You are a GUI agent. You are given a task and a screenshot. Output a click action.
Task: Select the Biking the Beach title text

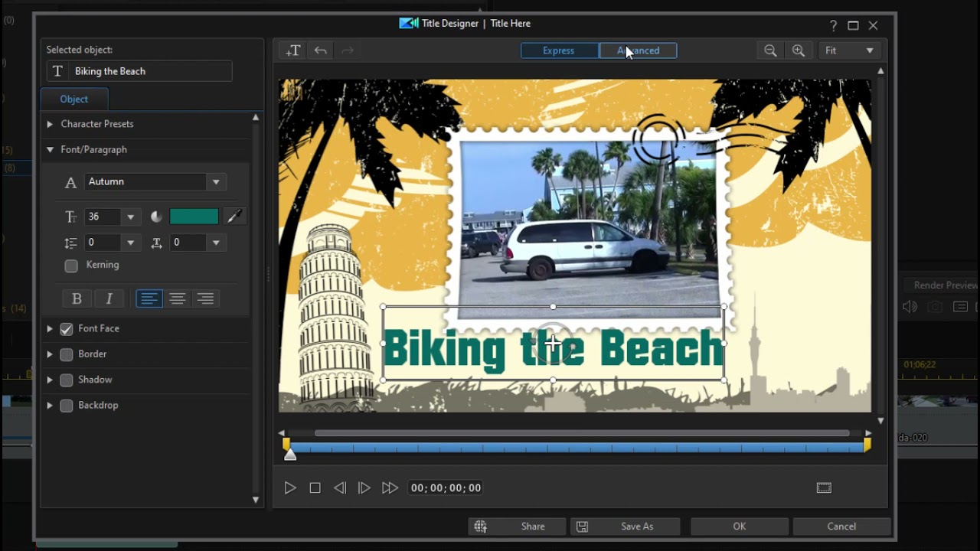[x=553, y=349]
